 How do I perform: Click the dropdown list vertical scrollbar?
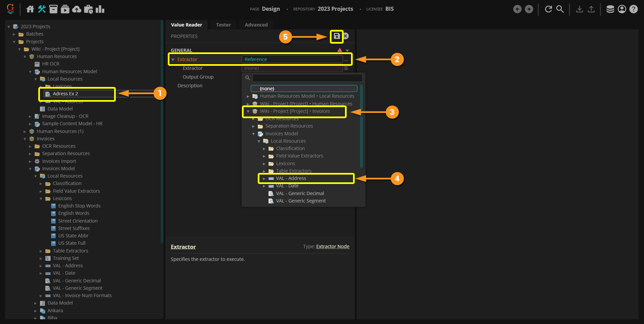361,126
